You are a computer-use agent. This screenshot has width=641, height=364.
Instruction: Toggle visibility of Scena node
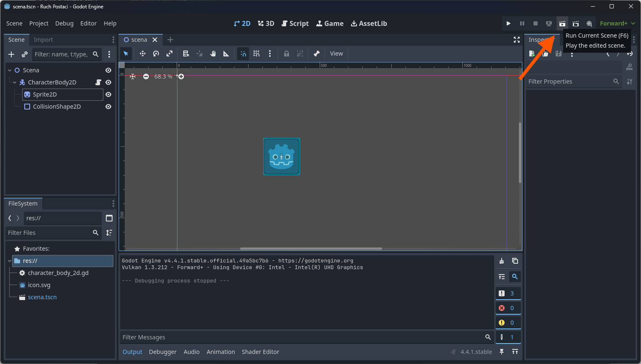[108, 70]
